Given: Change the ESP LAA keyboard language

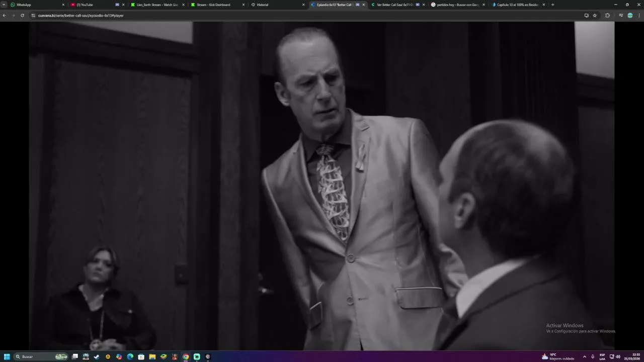Looking at the screenshot, I should [x=602, y=356].
